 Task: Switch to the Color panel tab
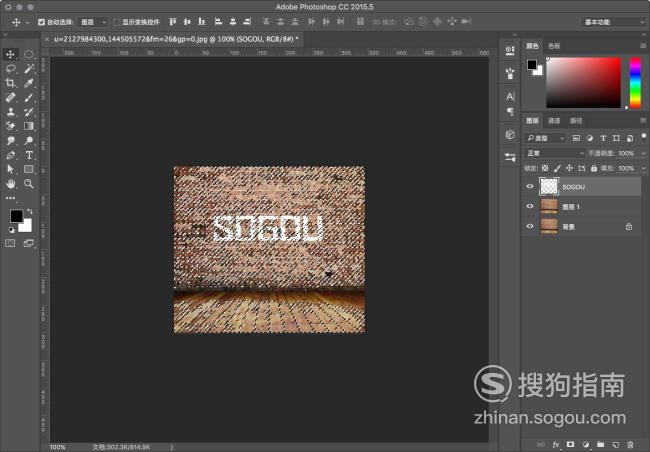point(532,46)
